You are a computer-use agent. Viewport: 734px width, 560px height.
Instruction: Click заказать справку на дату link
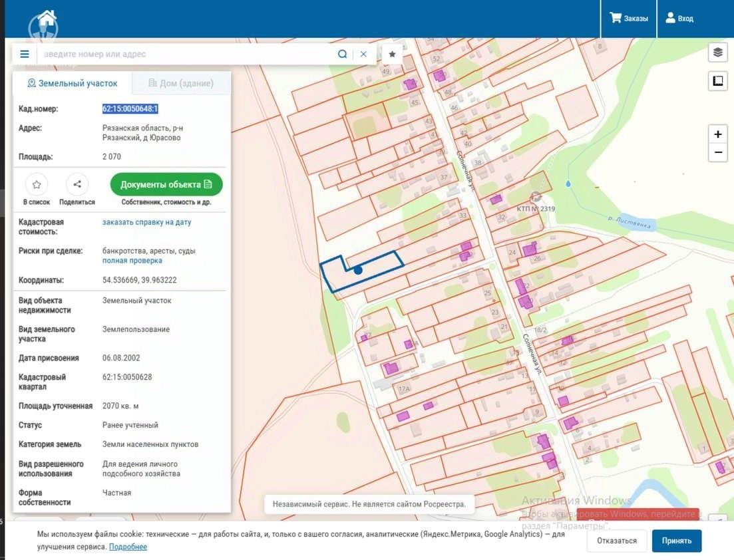coord(146,222)
